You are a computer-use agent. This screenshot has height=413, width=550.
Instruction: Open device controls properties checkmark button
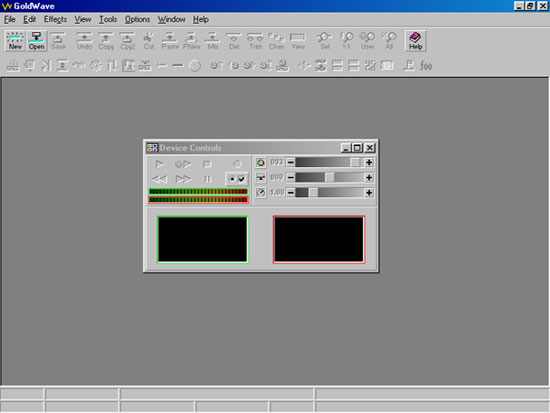237,179
